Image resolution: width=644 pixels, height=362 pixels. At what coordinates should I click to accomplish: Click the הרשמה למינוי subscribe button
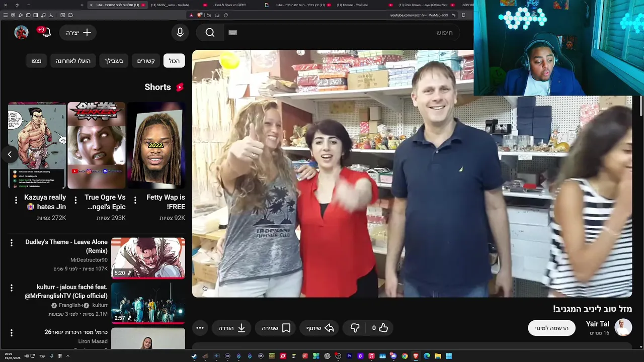552,328
